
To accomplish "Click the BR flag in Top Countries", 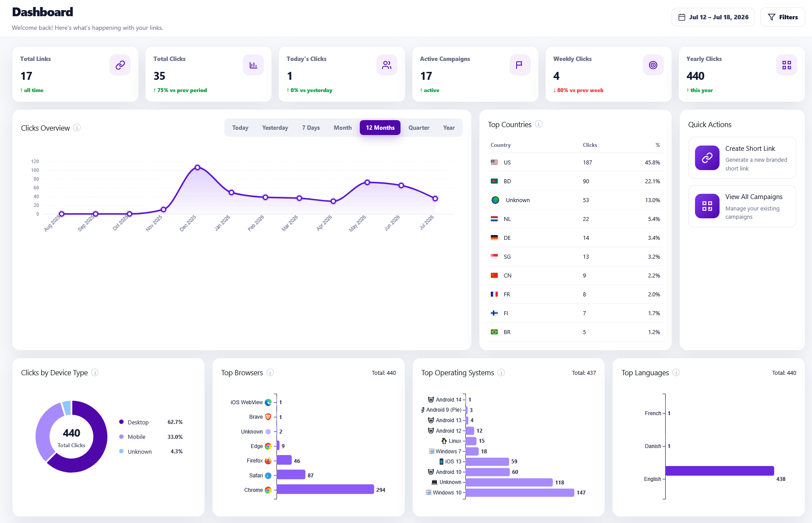I will [x=494, y=332].
